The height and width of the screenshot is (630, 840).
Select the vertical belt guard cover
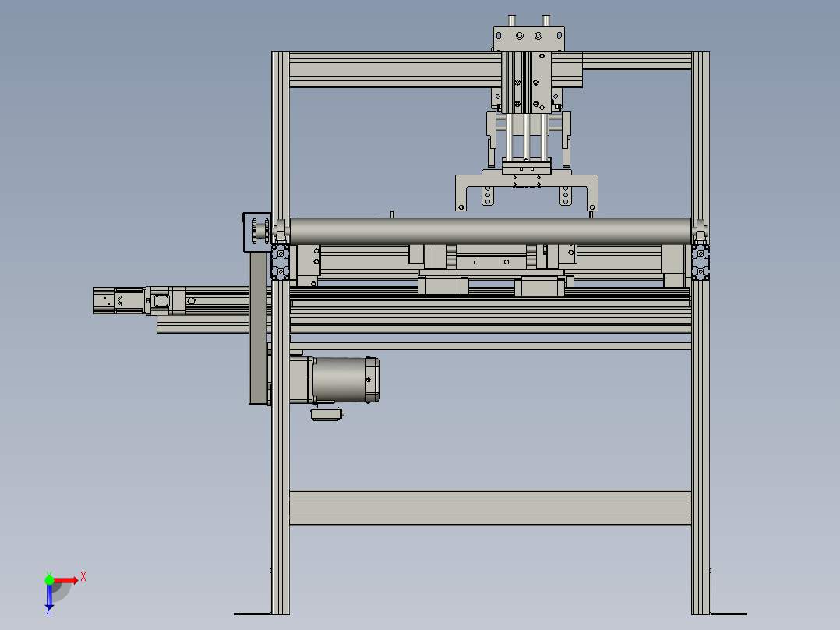coord(258,327)
